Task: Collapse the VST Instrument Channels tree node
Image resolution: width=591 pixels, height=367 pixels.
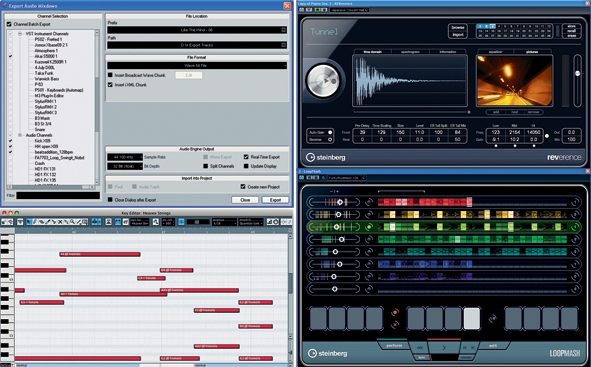Action: click(x=20, y=34)
